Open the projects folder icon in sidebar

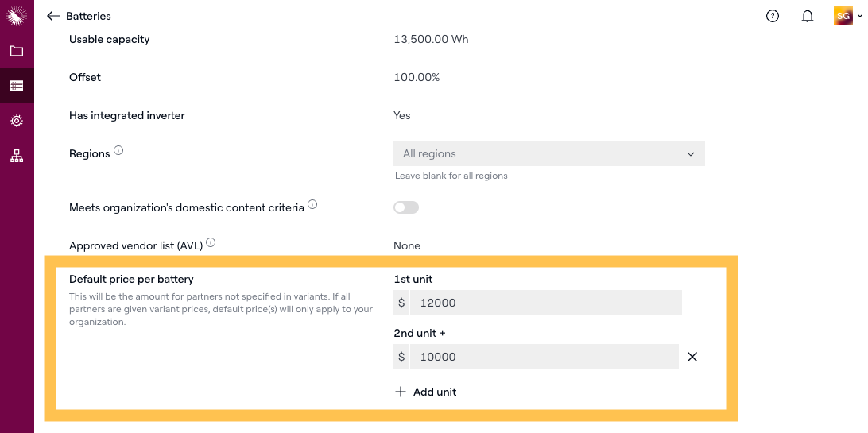point(17,52)
